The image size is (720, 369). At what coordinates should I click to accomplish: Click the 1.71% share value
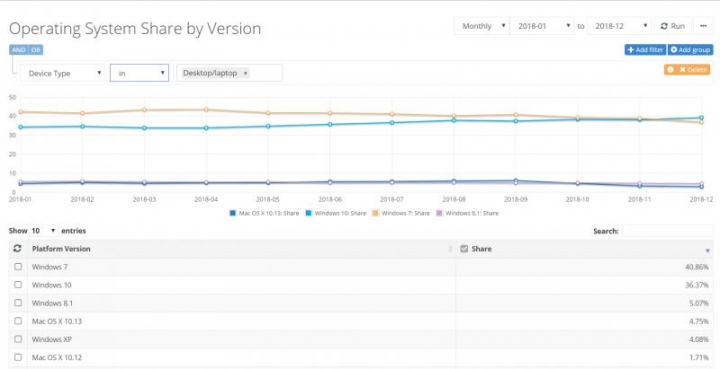(x=700, y=357)
